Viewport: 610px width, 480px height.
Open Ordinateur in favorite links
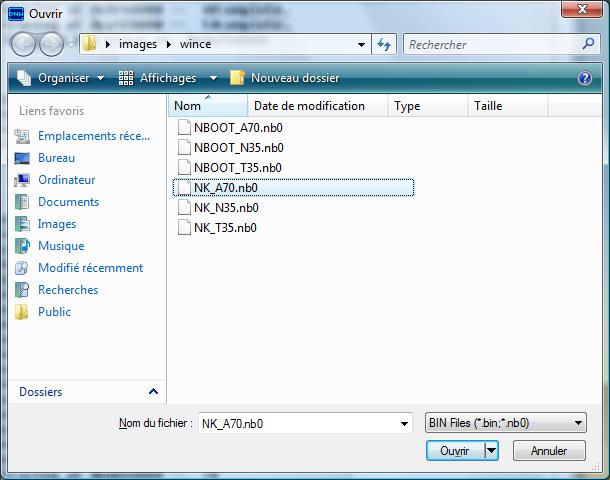pyautogui.click(x=66, y=180)
